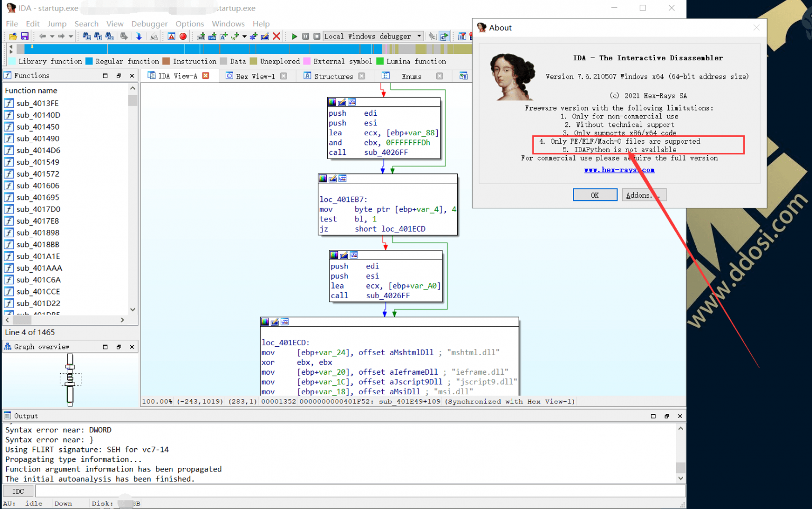Start debugging with the green play icon

tap(294, 36)
